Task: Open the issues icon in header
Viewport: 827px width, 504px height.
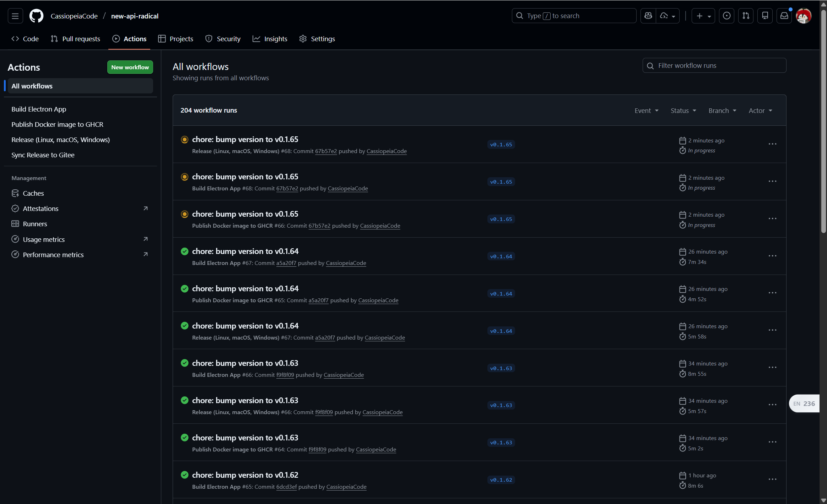Action: [726, 16]
